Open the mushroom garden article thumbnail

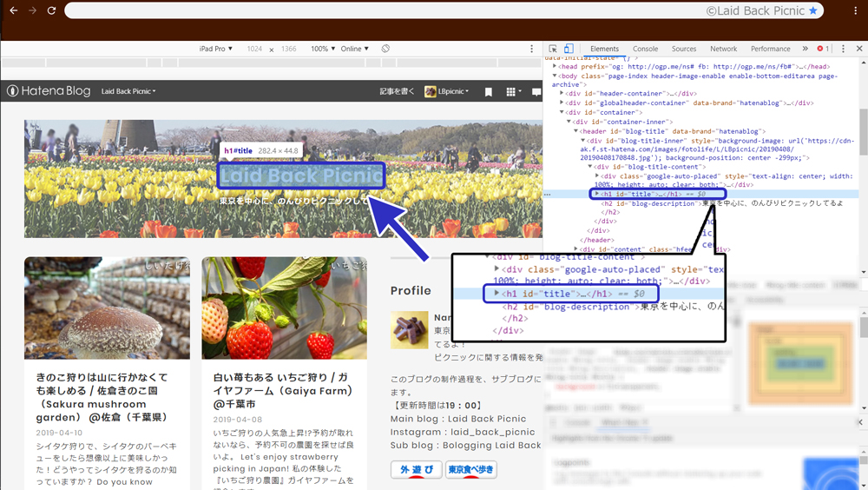coord(107,308)
